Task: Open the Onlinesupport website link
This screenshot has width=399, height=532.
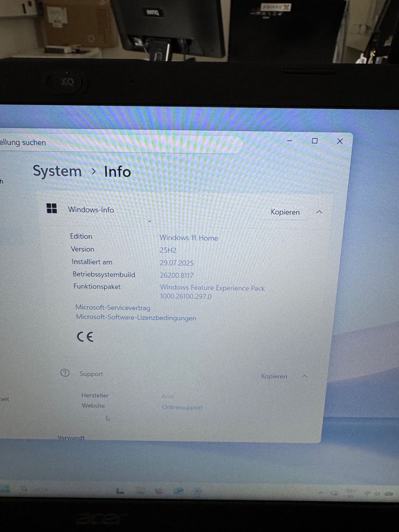Action: coord(182,407)
